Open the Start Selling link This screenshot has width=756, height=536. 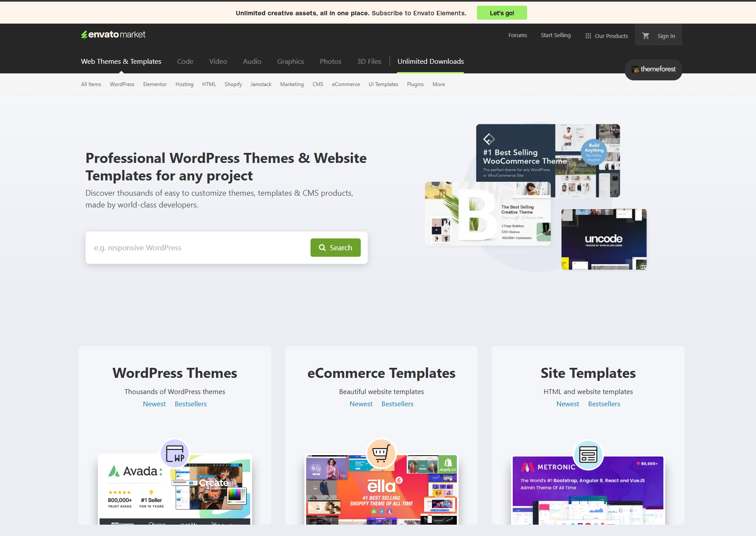(x=556, y=35)
